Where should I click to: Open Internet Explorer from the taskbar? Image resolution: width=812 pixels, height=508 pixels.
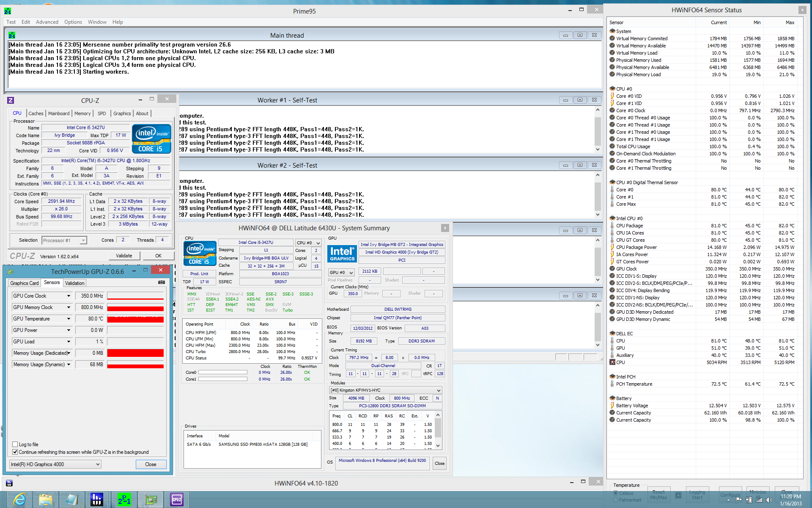pos(19,500)
